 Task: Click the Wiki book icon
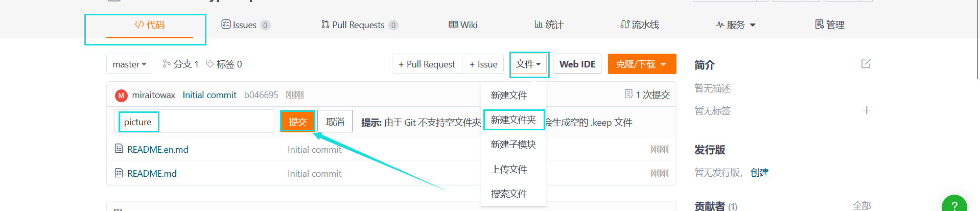click(453, 25)
